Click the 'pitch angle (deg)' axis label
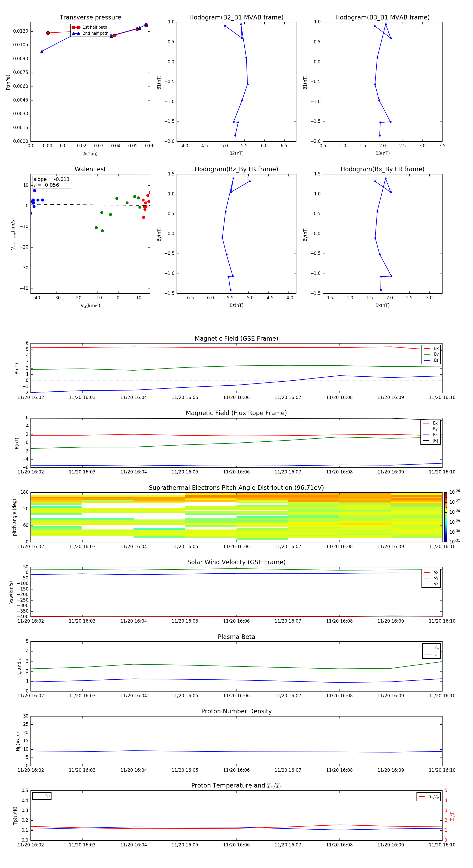The height and width of the screenshot is (868, 473). 14,517
